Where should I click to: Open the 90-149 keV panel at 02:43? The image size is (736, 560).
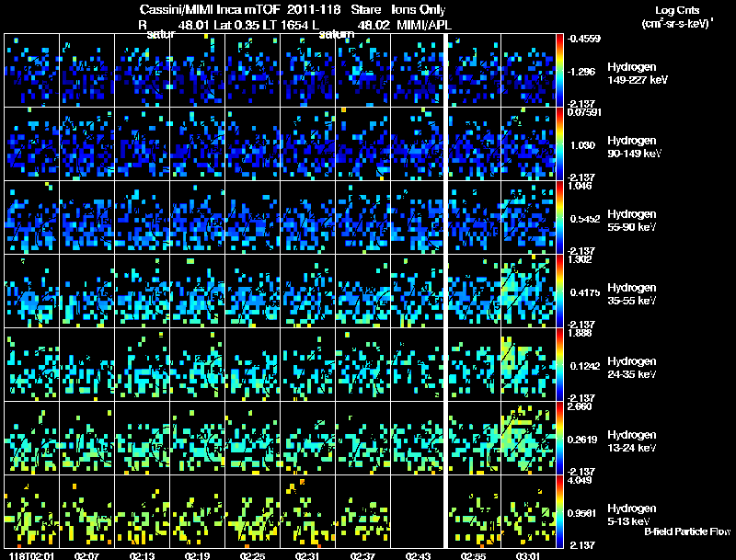418,144
